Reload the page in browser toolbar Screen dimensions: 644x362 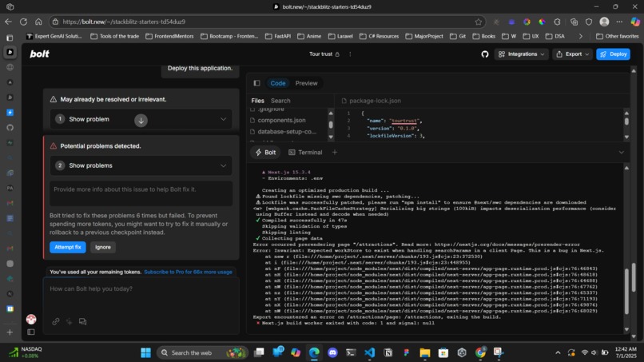click(x=23, y=22)
